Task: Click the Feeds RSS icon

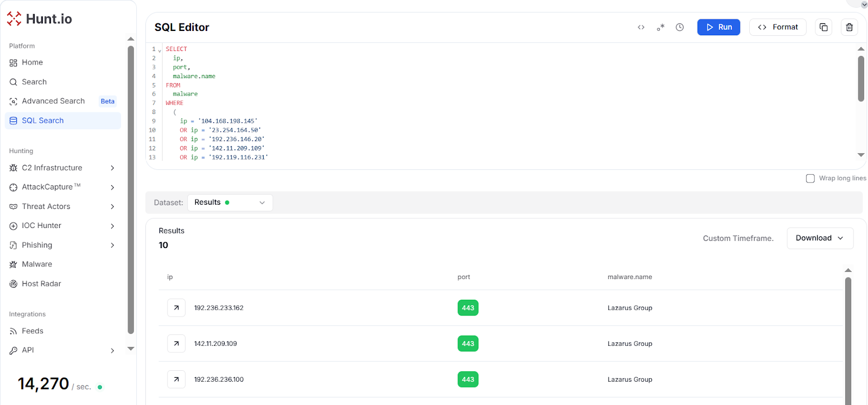Action: pos(14,331)
